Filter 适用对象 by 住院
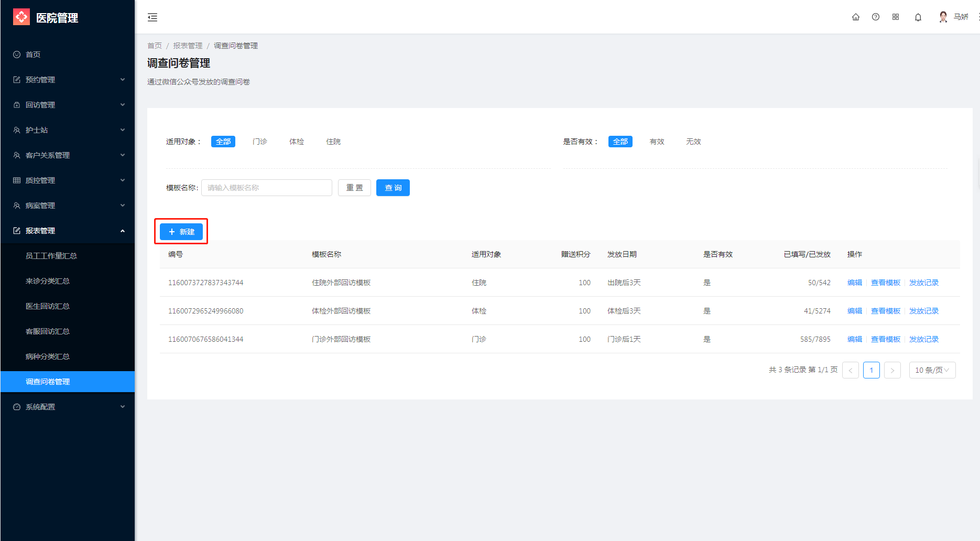This screenshot has width=980, height=541. pos(333,142)
